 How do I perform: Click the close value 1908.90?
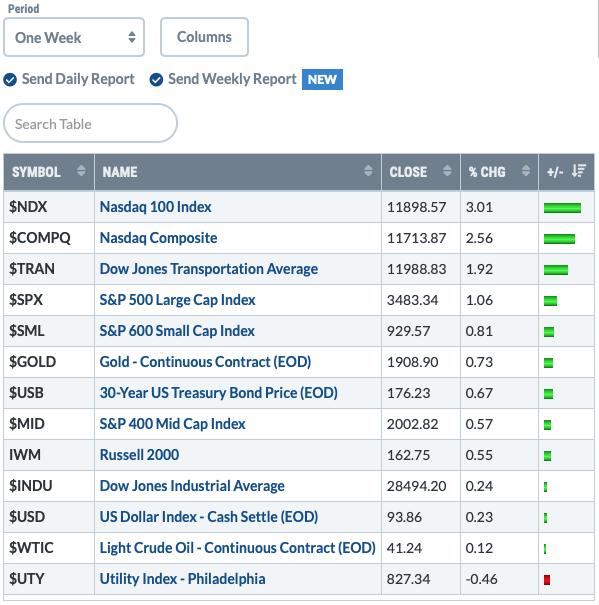point(413,362)
